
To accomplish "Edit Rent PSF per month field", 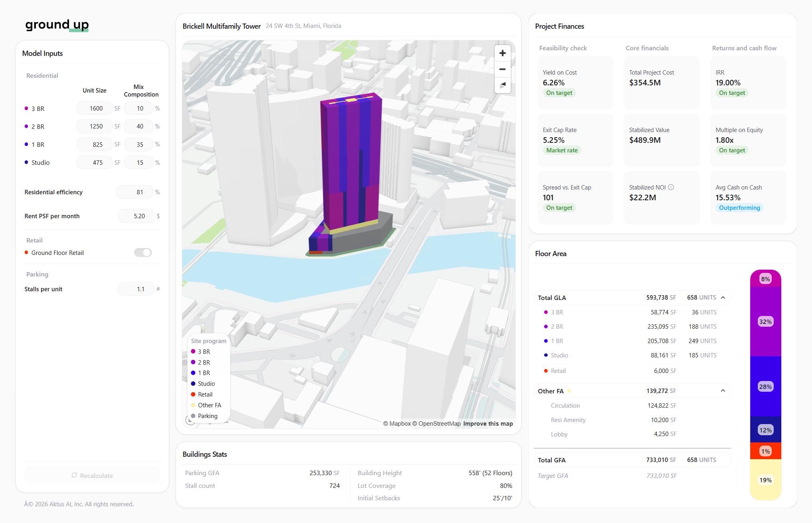I will [136, 216].
